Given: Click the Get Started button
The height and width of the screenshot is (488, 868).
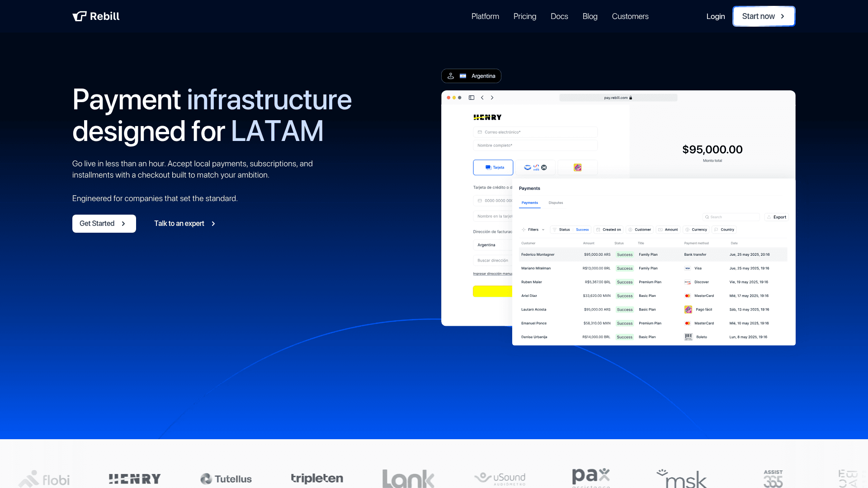Looking at the screenshot, I should (104, 224).
